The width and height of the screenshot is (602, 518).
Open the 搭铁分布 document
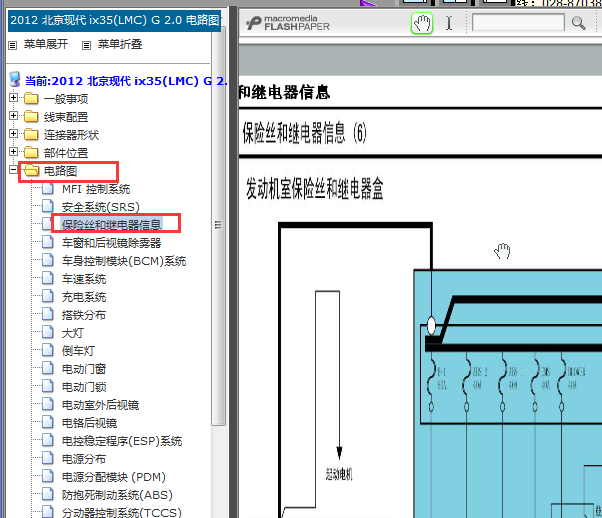84,315
